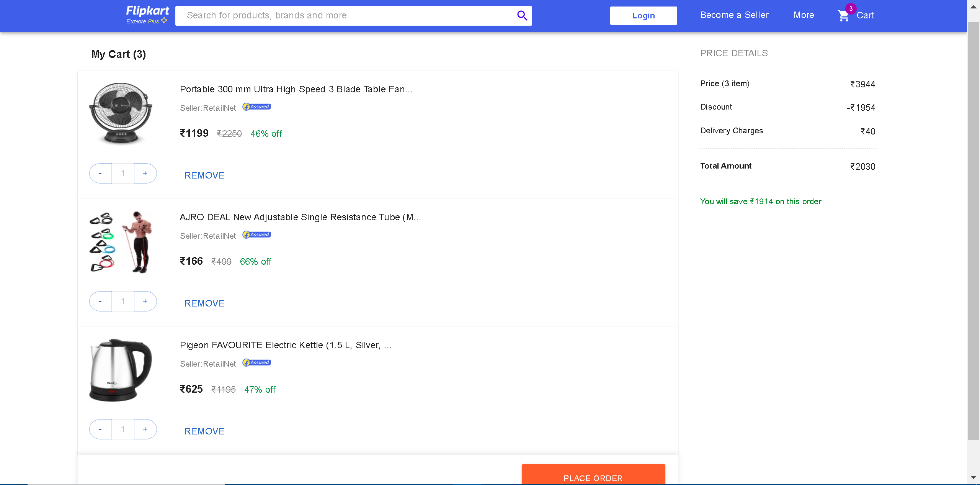Open Pigeon FAVOURITE Electric Kettle title
980x485 pixels.
tap(286, 345)
